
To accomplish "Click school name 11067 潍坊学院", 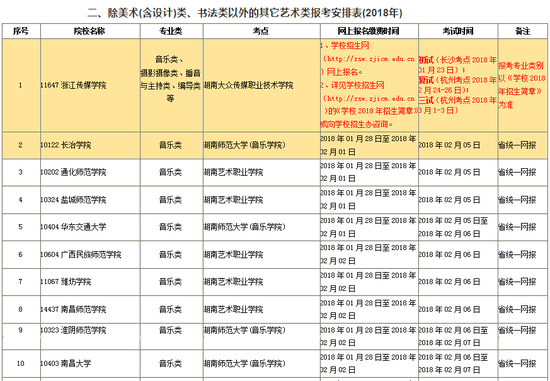I will 66,282.
